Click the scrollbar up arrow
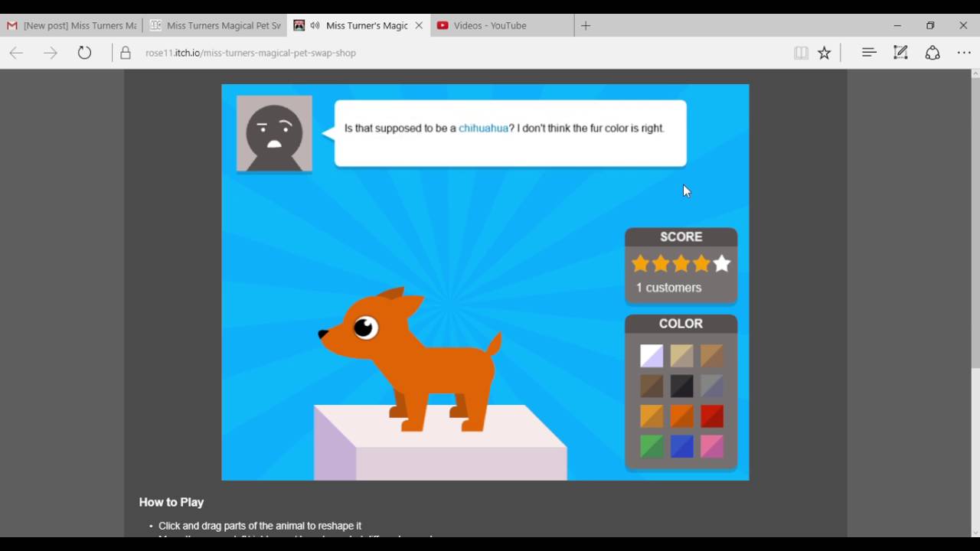This screenshot has height=551, width=980. pyautogui.click(x=975, y=74)
